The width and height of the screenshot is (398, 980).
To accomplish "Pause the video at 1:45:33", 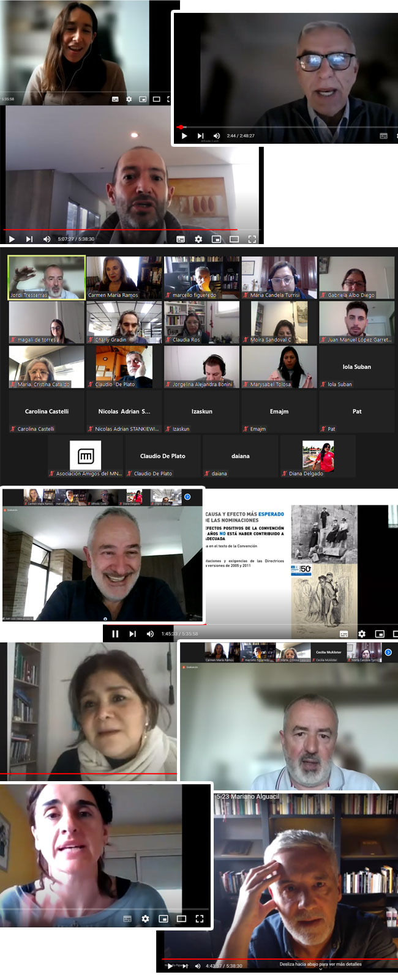I will click(x=115, y=634).
